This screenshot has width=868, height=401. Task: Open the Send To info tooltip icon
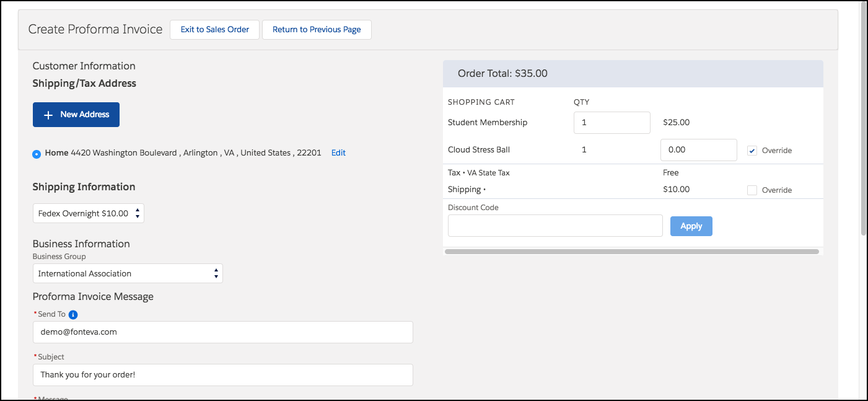pyautogui.click(x=73, y=314)
